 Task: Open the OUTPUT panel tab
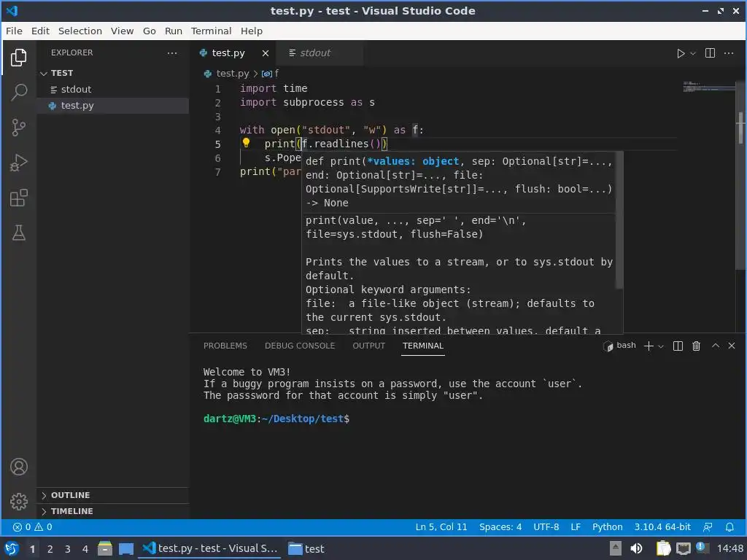tap(368, 346)
